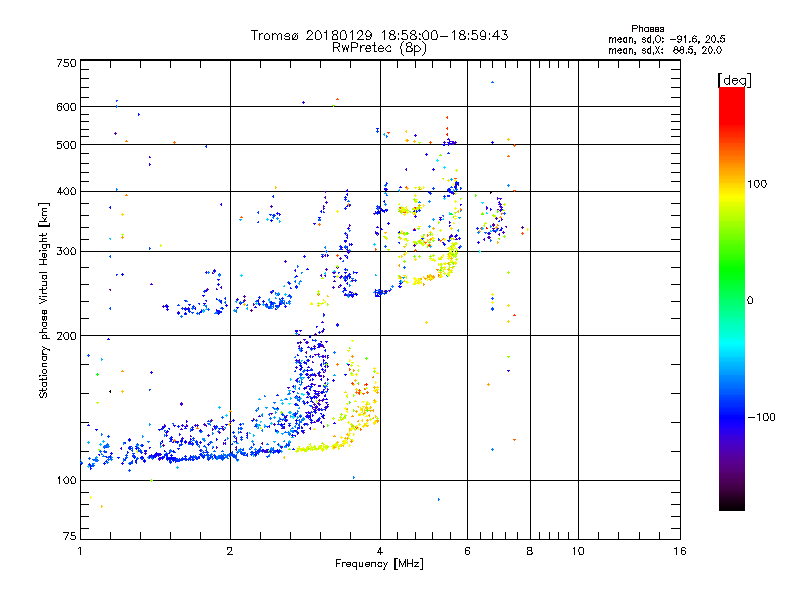This screenshot has height=600, width=800.
Task: Click the y-axis tick label '100'
Action: [x=67, y=481]
